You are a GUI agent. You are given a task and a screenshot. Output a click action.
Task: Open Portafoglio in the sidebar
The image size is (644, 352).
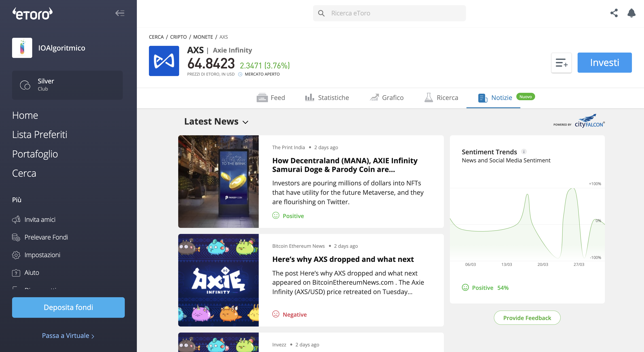click(35, 154)
